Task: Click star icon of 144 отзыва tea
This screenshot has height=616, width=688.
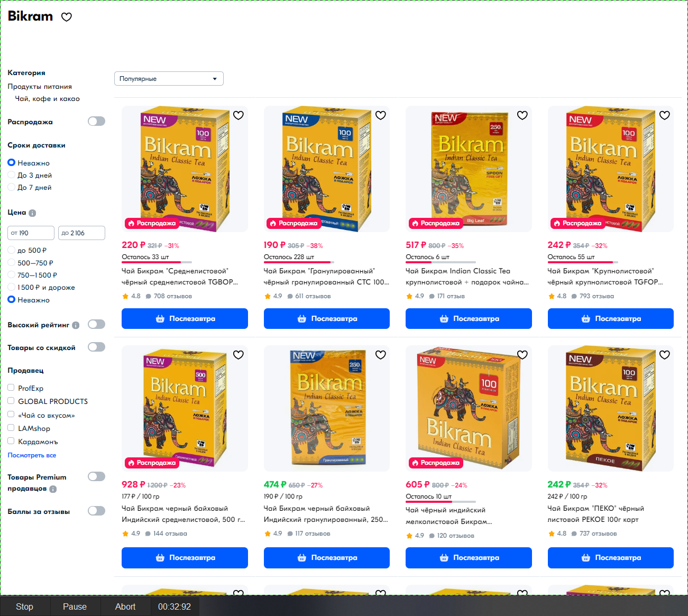Action: 125,534
